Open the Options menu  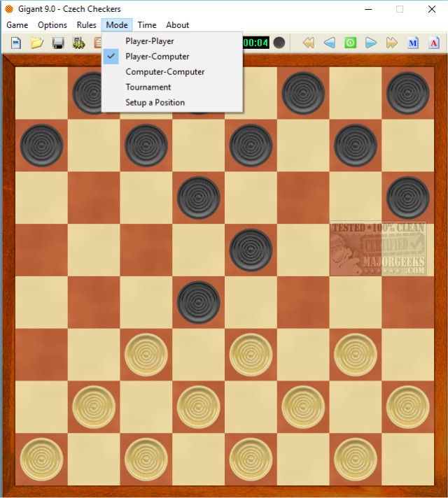pyautogui.click(x=52, y=24)
